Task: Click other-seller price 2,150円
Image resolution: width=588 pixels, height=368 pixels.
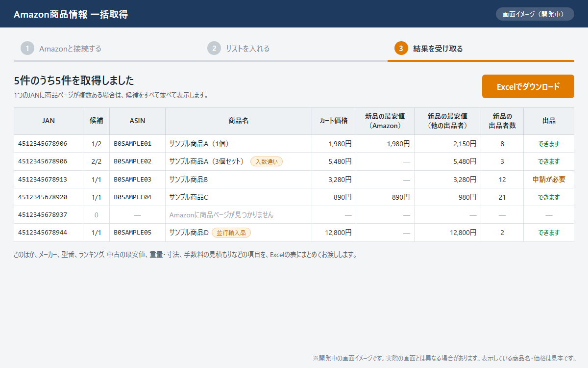Action: (x=465, y=144)
